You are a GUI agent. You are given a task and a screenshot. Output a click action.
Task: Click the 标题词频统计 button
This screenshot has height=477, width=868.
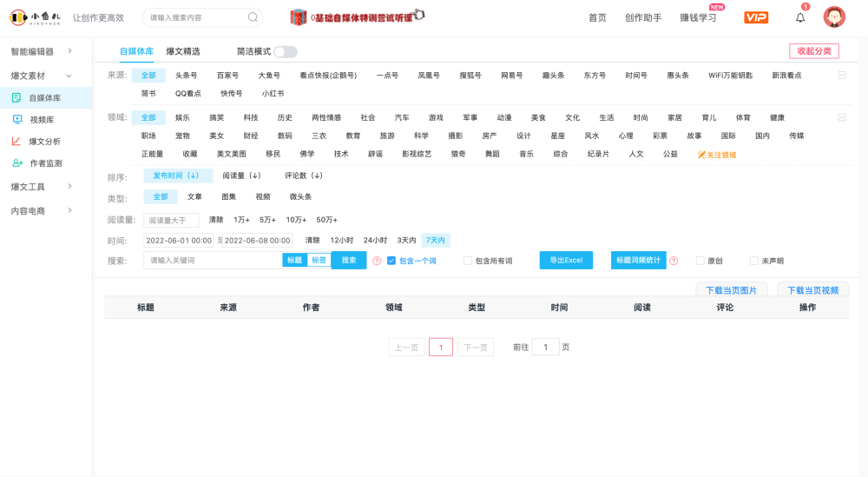(638, 261)
